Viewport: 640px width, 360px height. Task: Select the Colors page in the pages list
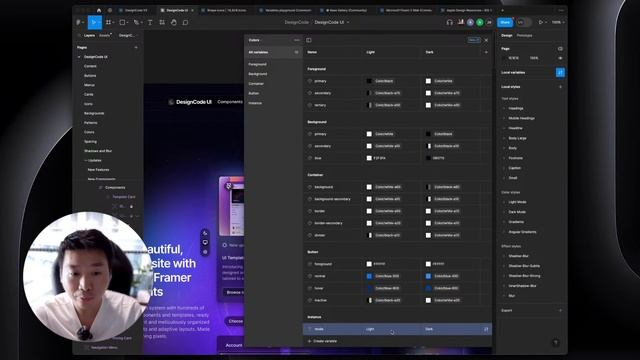point(89,132)
